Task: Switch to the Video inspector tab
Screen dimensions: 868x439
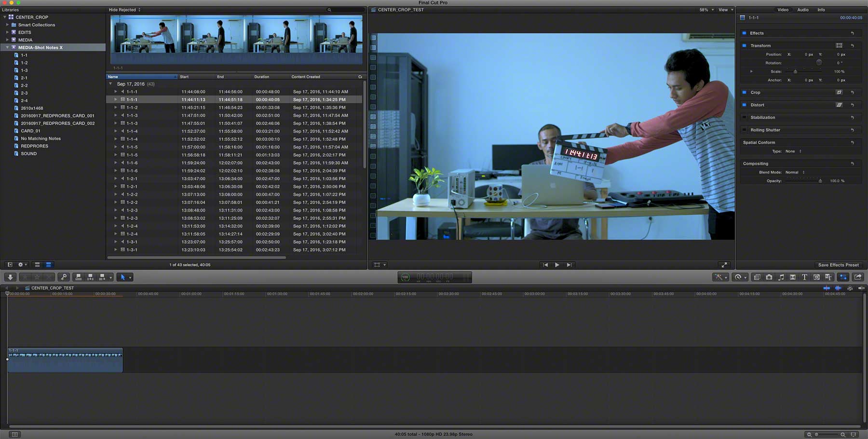Action: click(x=783, y=10)
